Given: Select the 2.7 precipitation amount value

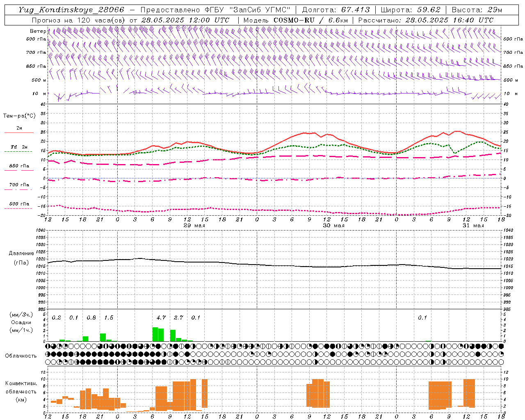Looking at the screenshot, I should 178,317.
